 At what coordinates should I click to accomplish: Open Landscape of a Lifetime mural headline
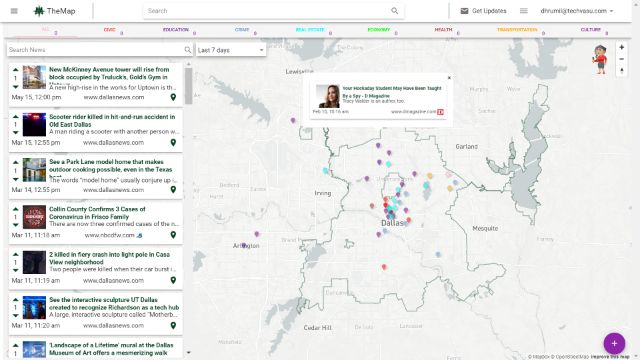111,349
